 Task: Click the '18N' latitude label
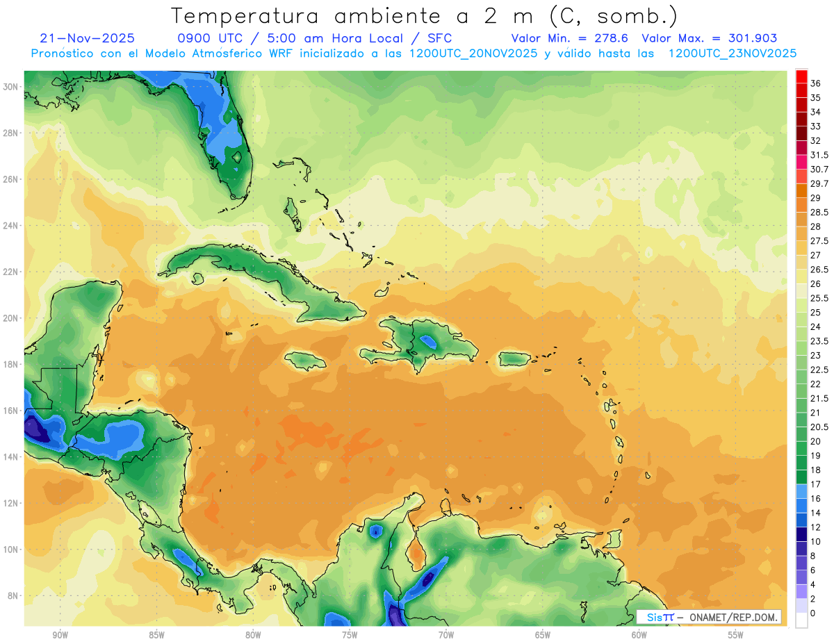pyautogui.click(x=11, y=364)
